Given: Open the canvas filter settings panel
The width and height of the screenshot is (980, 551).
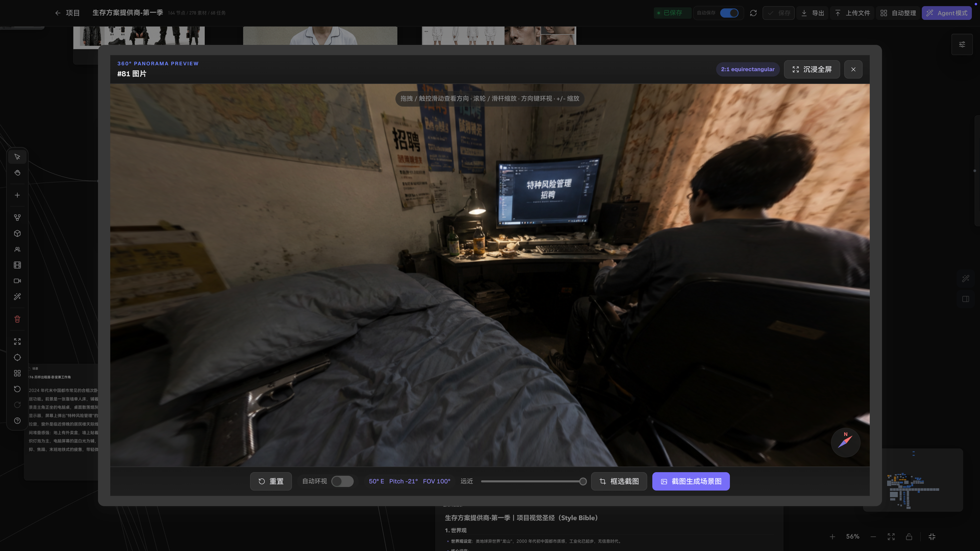Looking at the screenshot, I should point(962,44).
